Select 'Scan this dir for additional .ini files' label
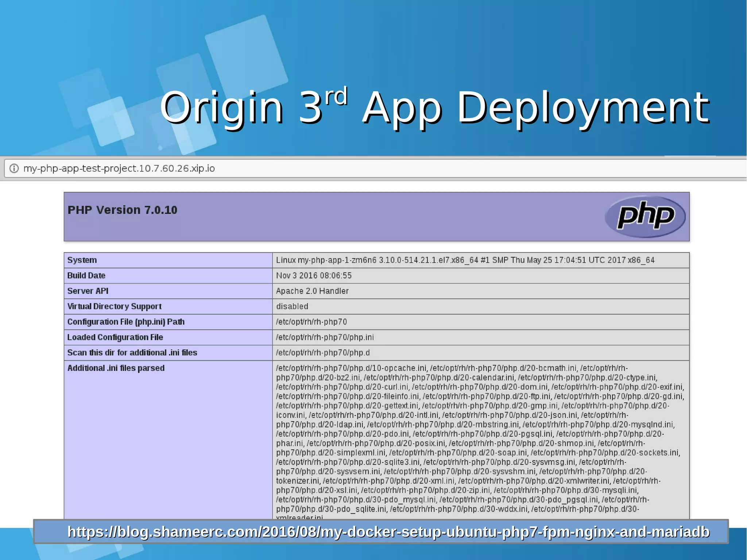Image resolution: width=747 pixels, height=560 pixels. [x=132, y=352]
